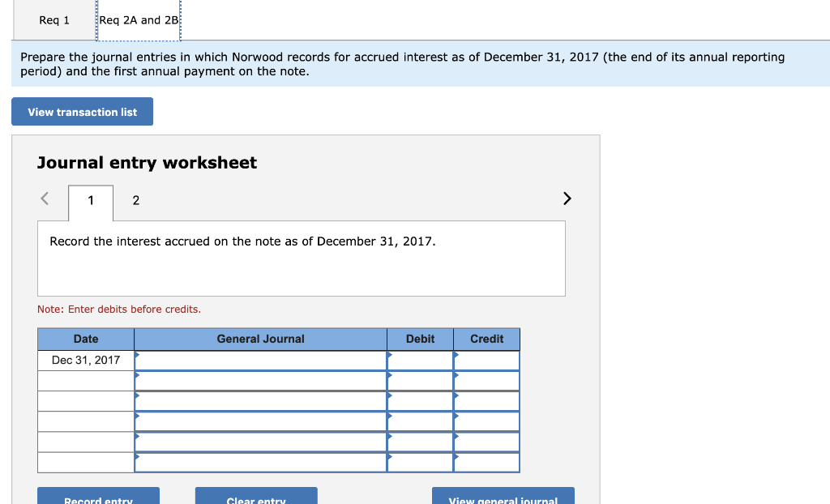Click the View transaction list button

click(x=82, y=111)
